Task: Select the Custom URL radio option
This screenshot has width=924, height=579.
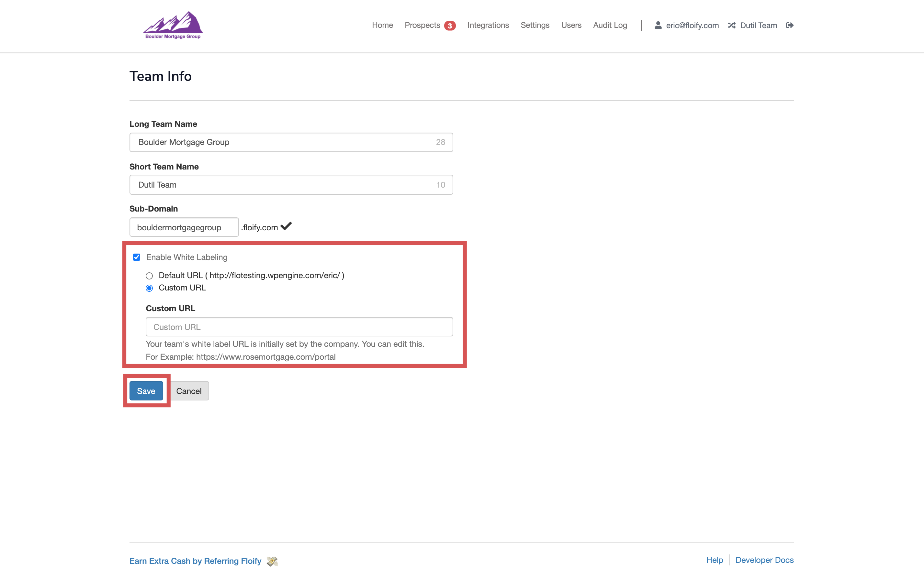Action: point(149,288)
